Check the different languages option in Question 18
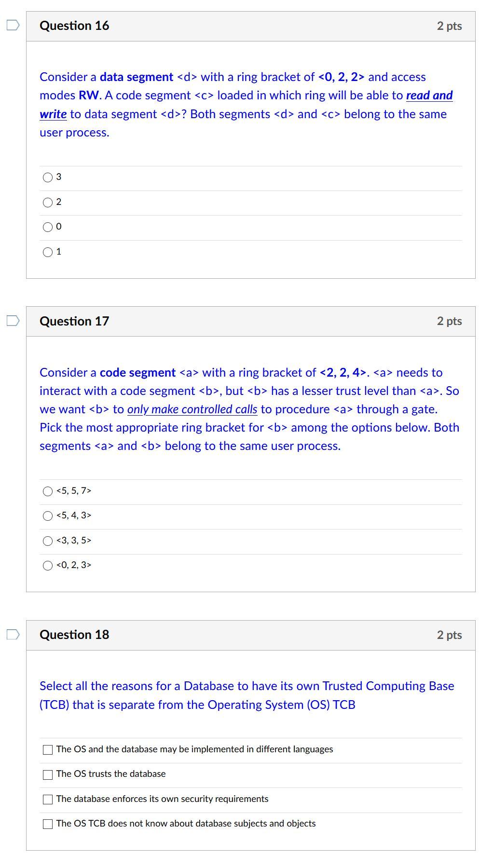Viewport: 494px width, 868px height. [x=47, y=749]
